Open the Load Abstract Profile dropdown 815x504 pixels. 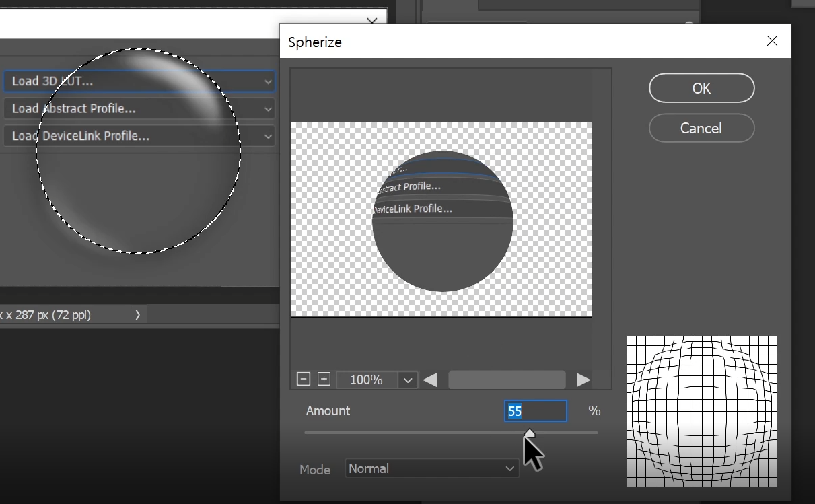(x=139, y=108)
